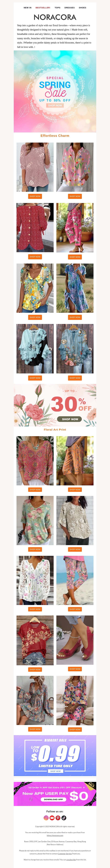Open the Pinterest icon in footer
The image size is (110, 868).
(58, 818)
